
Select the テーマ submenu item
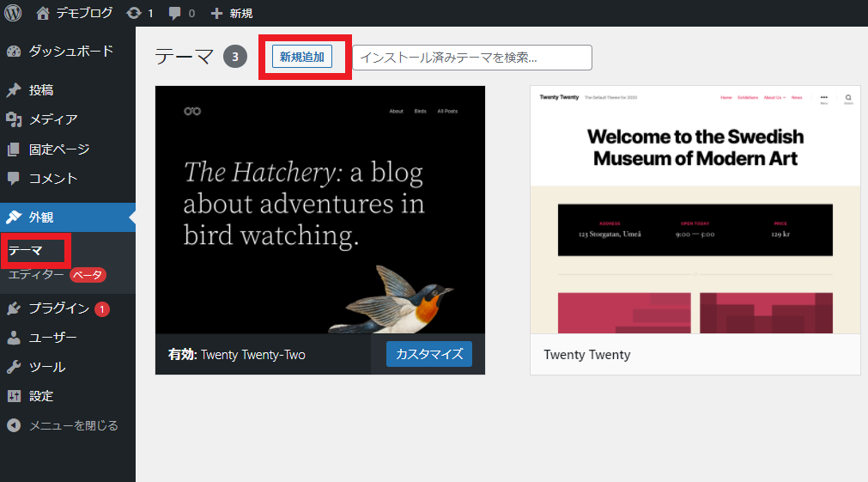[25, 250]
